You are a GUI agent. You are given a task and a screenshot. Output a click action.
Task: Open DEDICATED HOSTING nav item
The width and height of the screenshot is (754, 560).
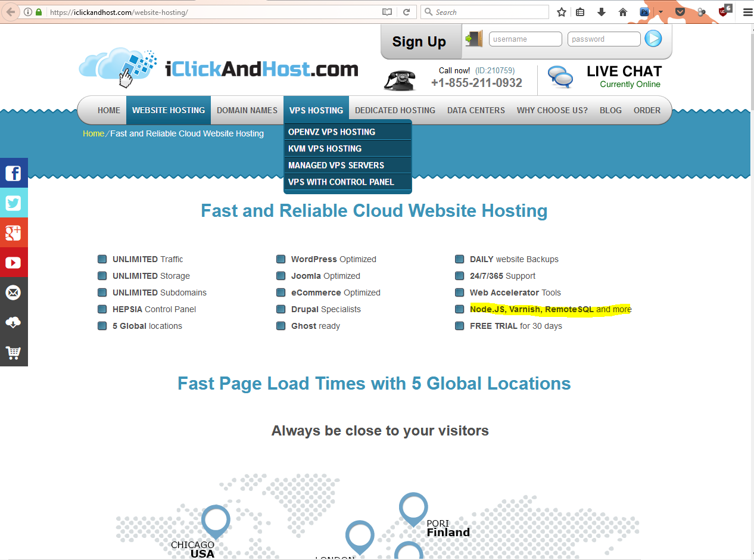click(395, 110)
